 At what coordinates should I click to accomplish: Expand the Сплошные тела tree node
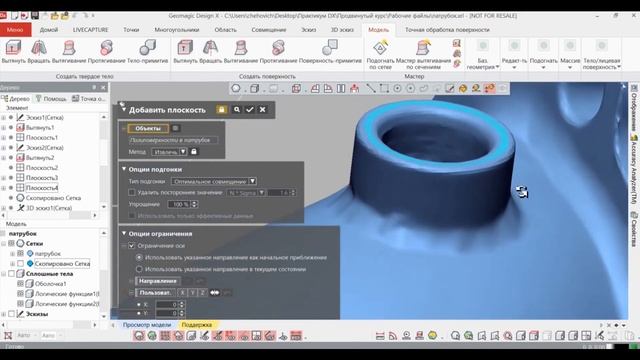click(x=4, y=274)
